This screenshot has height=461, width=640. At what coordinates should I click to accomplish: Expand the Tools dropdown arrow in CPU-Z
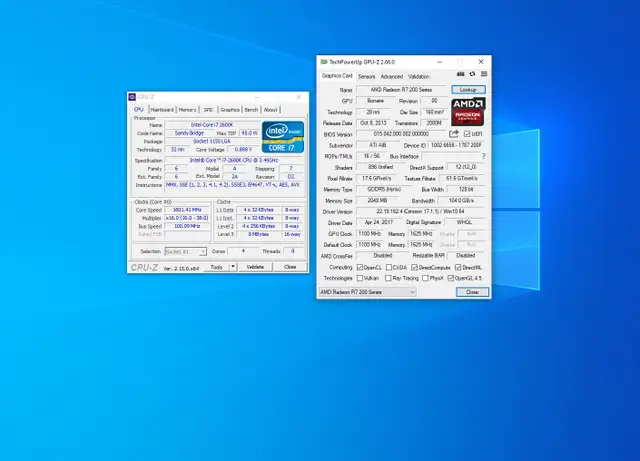pyautogui.click(x=233, y=267)
